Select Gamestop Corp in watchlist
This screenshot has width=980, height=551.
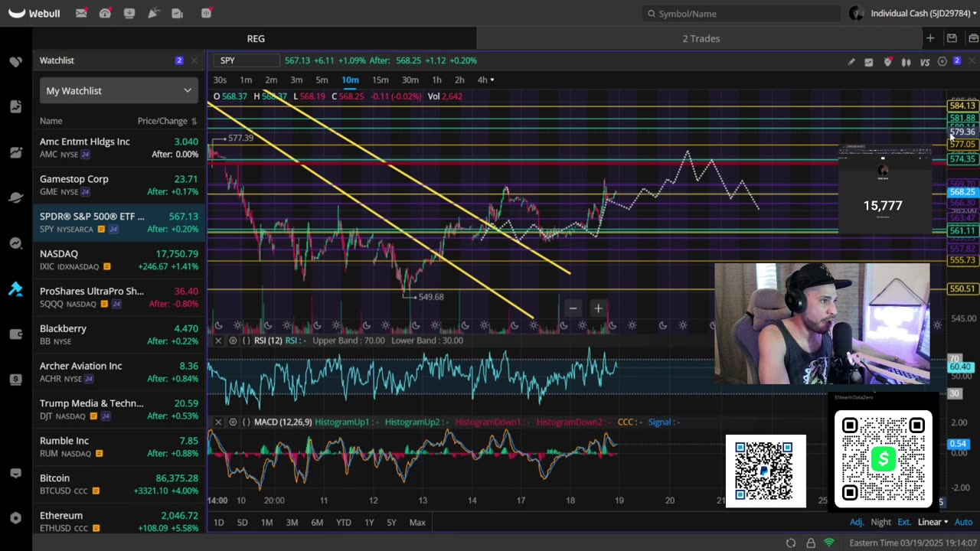[x=119, y=185]
